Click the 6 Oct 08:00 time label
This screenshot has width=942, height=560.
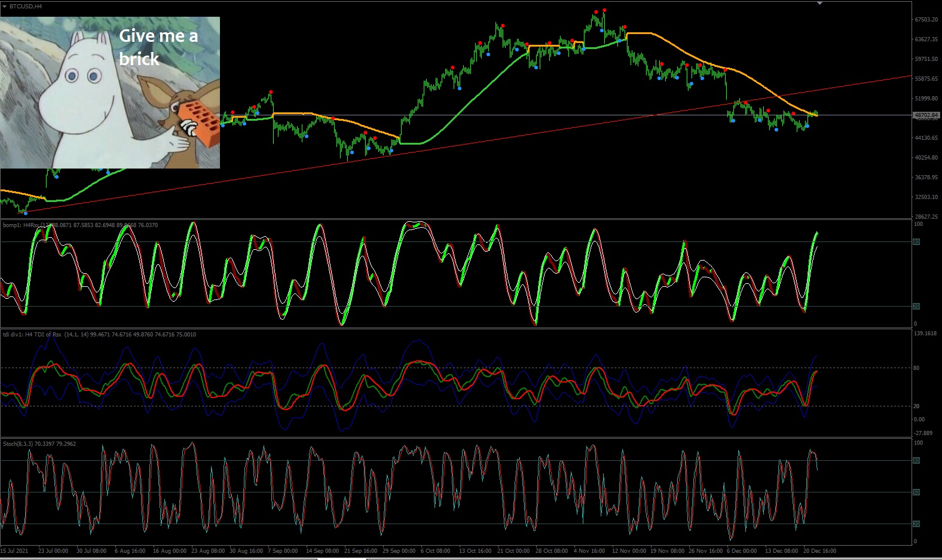[x=436, y=551]
